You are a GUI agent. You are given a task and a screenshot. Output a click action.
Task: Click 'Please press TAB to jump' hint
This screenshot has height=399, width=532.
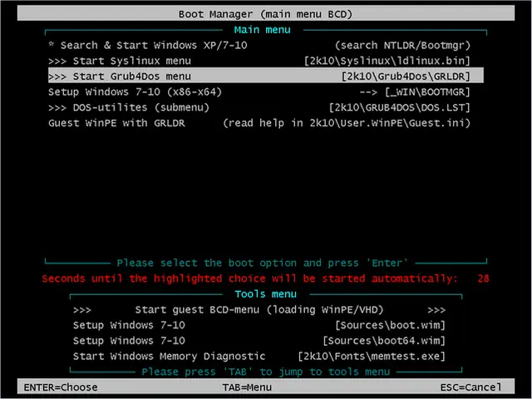click(266, 372)
